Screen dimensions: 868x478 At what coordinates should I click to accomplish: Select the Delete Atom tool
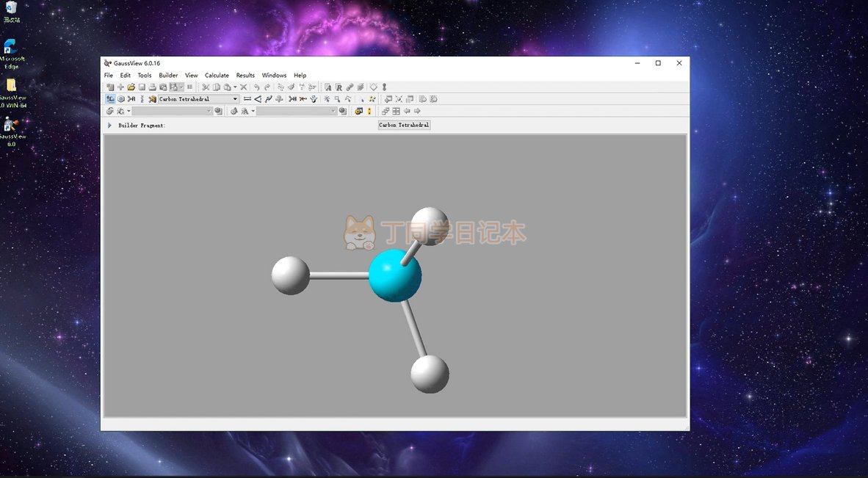[x=303, y=99]
